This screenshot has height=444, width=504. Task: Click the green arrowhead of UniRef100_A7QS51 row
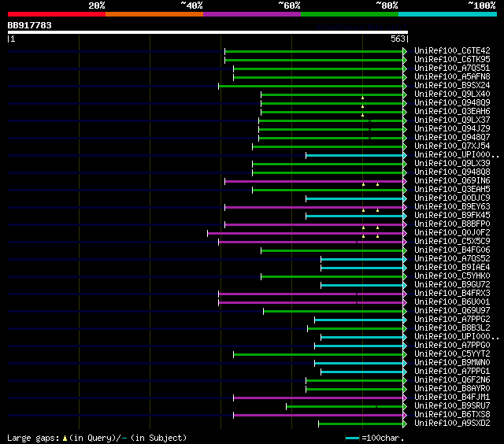point(405,68)
